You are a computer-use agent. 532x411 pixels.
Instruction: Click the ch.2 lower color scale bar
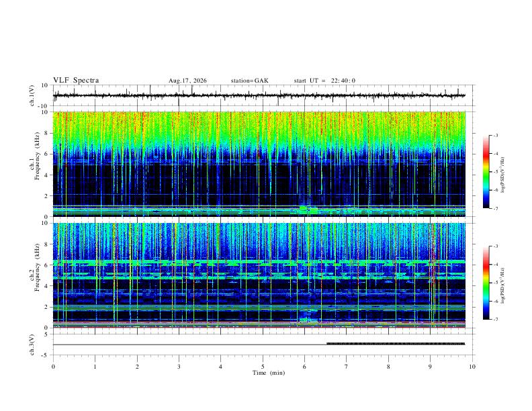coord(486,283)
